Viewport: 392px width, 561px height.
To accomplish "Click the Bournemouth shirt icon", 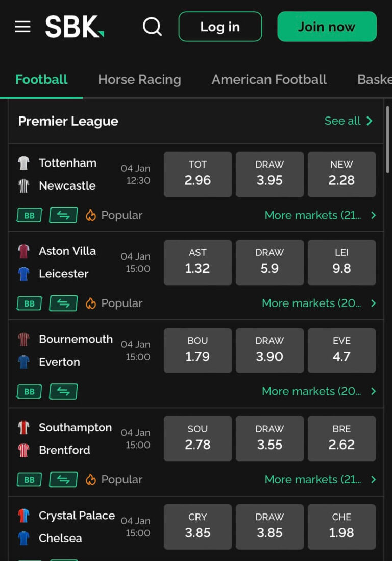I will pyautogui.click(x=24, y=339).
